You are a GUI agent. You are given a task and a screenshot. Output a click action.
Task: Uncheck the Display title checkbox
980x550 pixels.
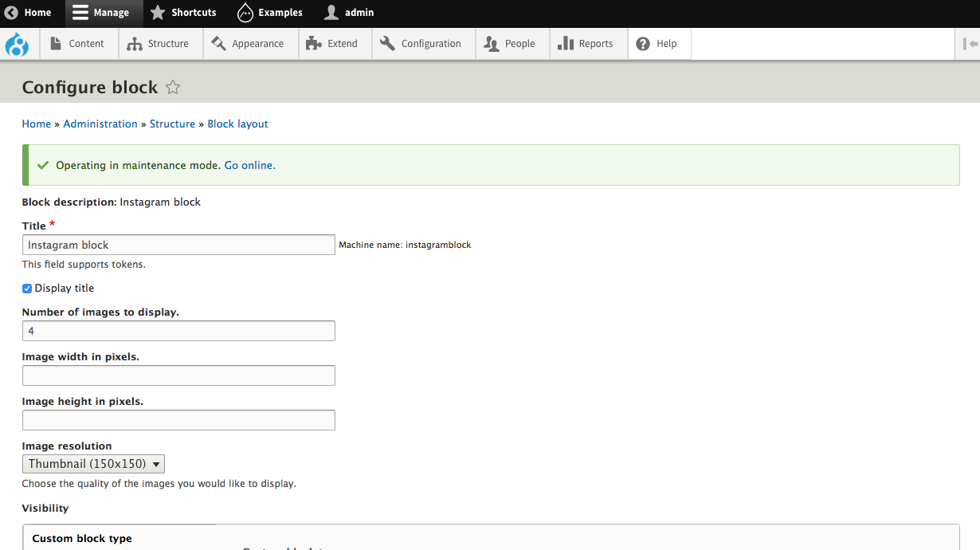(x=27, y=289)
